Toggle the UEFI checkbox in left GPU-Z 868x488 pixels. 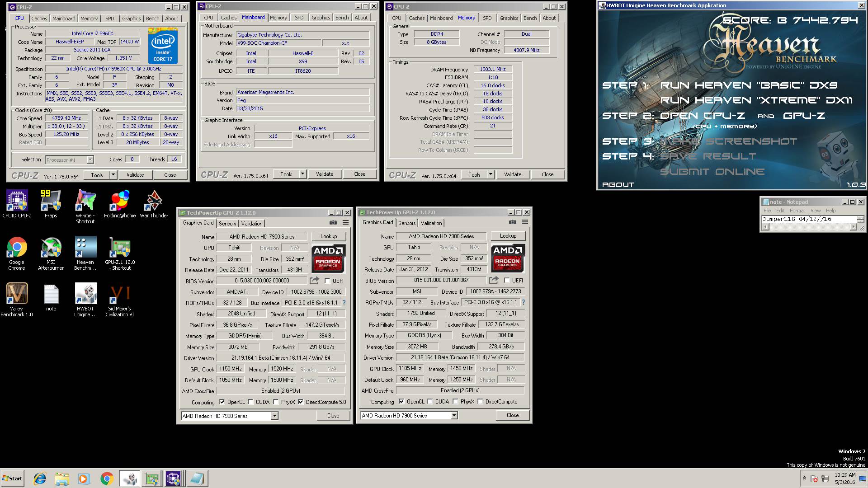(327, 281)
